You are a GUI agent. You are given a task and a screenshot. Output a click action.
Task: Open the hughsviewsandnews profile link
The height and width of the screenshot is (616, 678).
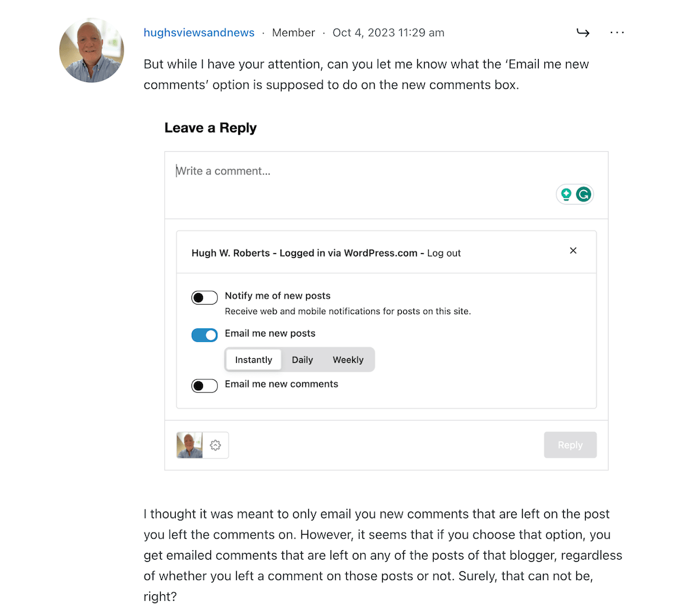199,32
